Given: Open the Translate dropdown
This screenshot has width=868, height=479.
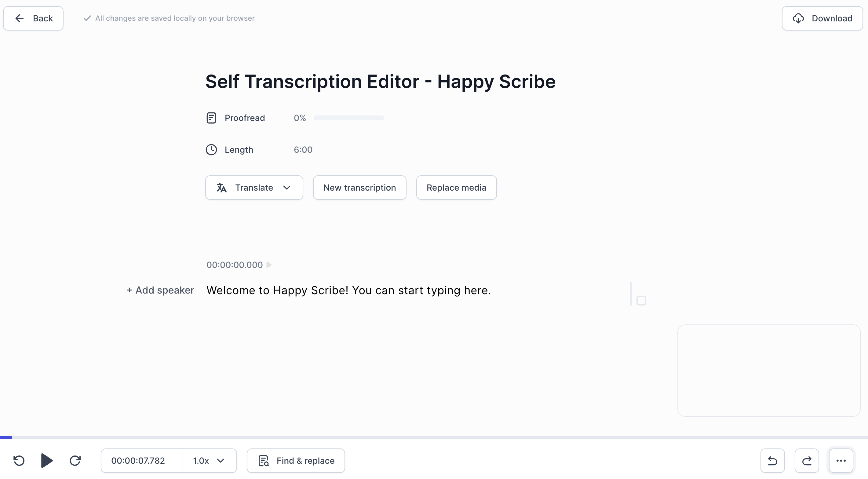Looking at the screenshot, I should tap(254, 188).
